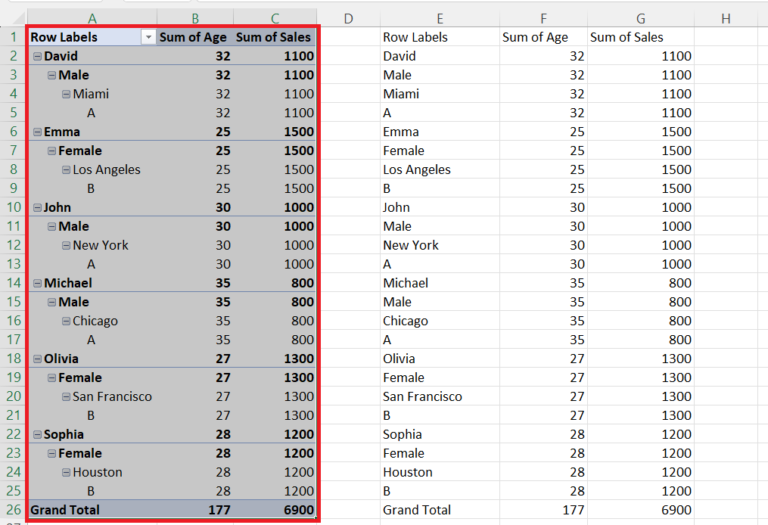Select the pivot Sum of Age header cell
Image resolution: width=768 pixels, height=525 pixels.
pos(194,37)
